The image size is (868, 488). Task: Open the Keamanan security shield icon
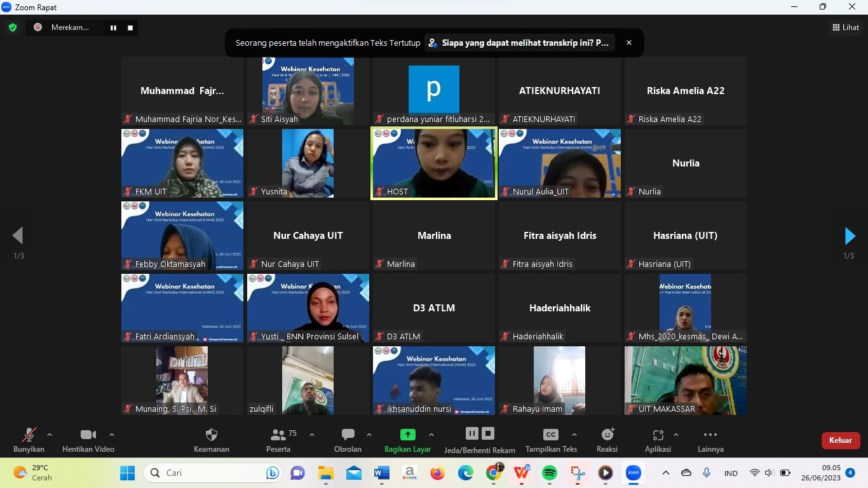pyautogui.click(x=212, y=435)
